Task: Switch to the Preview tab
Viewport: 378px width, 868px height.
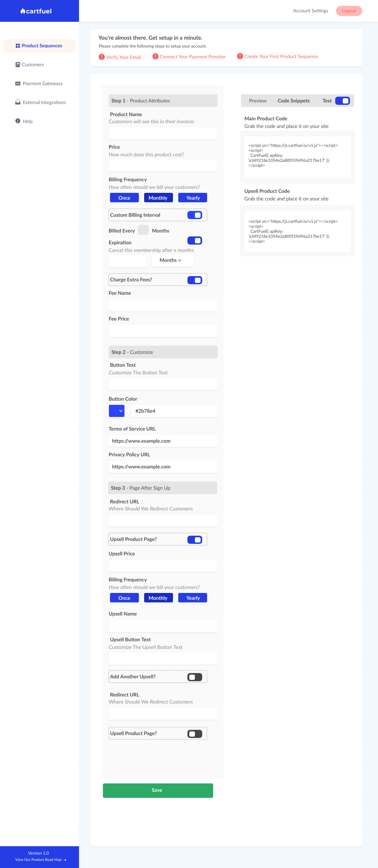Action: tap(258, 101)
